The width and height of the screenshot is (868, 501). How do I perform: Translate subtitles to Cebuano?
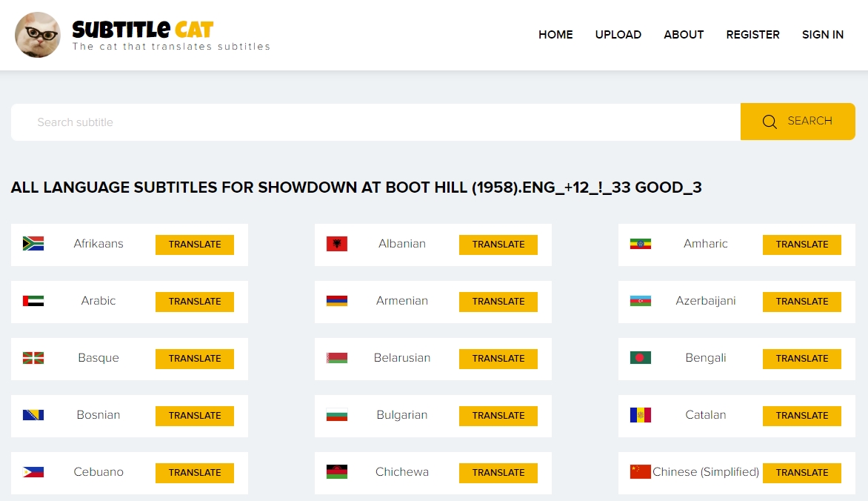(195, 474)
